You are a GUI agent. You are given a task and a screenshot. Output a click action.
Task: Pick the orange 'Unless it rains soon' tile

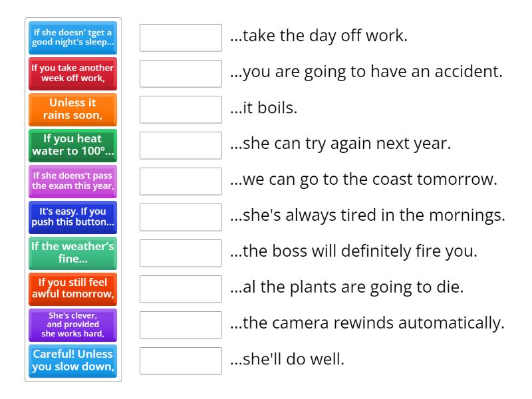73,110
